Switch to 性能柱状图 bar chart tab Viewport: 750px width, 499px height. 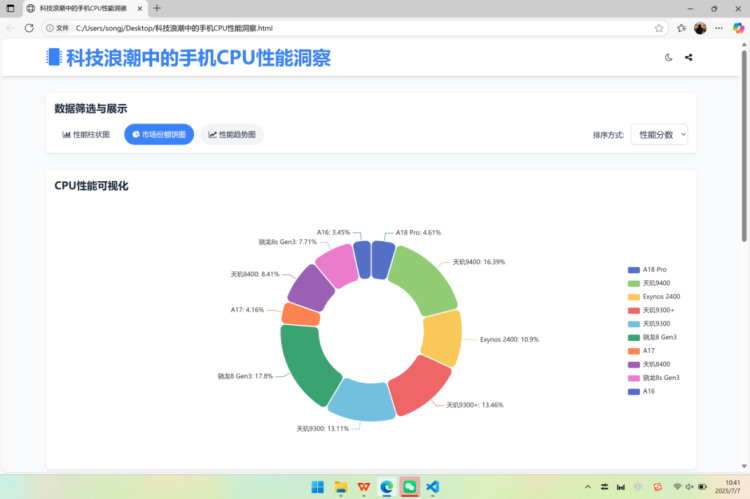pyautogui.click(x=86, y=134)
